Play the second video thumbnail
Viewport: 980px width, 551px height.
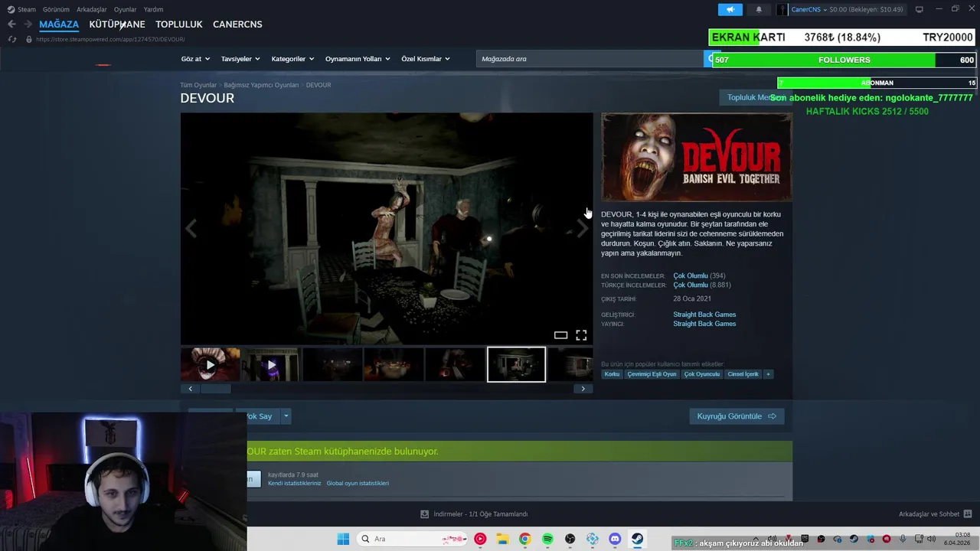tap(271, 365)
